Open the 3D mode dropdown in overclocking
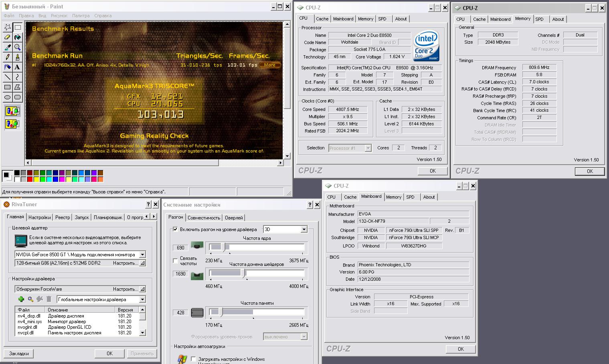Viewport: 609px width, 364px height. tap(303, 229)
